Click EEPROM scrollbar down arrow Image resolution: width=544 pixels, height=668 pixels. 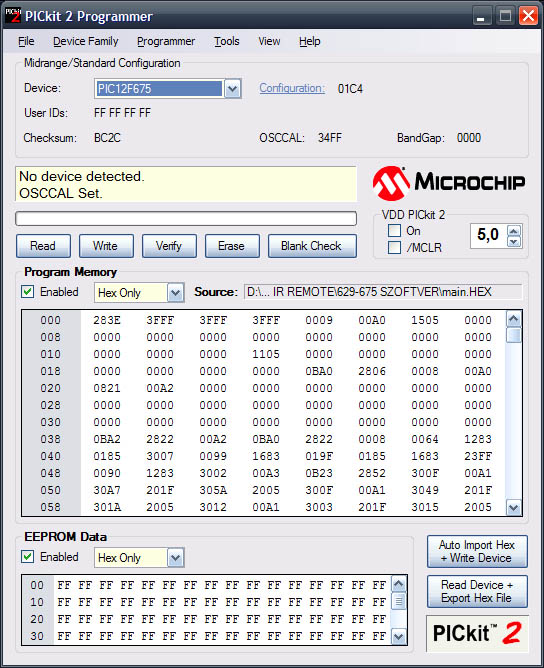coord(399,637)
